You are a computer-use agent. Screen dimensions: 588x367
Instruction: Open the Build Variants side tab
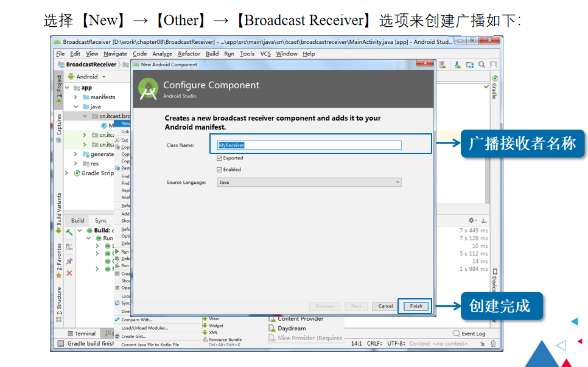pos(59,212)
